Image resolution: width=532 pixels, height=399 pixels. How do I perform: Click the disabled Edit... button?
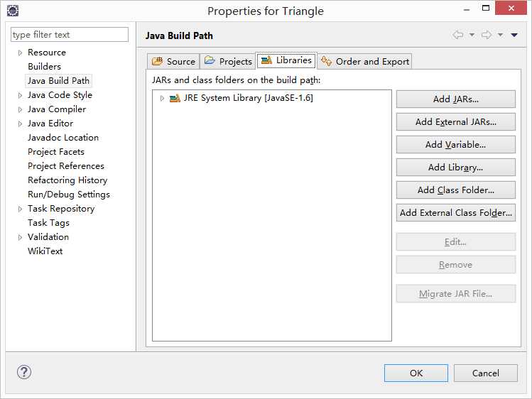456,241
